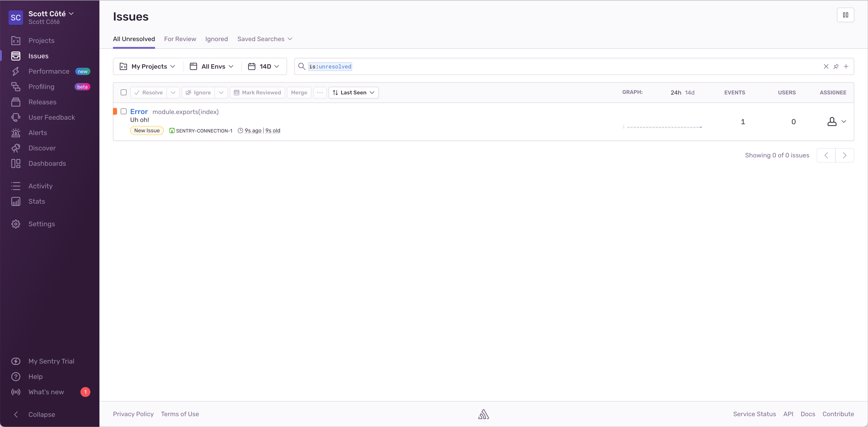Image resolution: width=868 pixels, height=427 pixels.
Task: Expand the Scott Côté organization dropdown
Action: pos(71,14)
